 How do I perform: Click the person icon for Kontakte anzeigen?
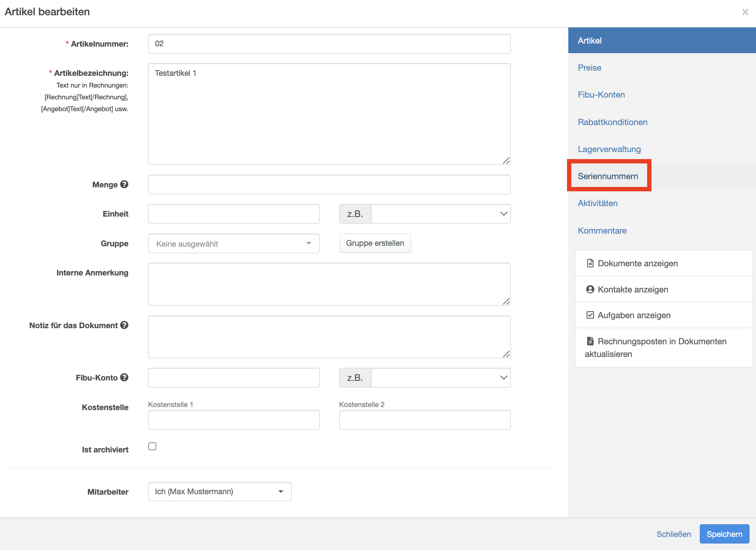click(x=590, y=289)
